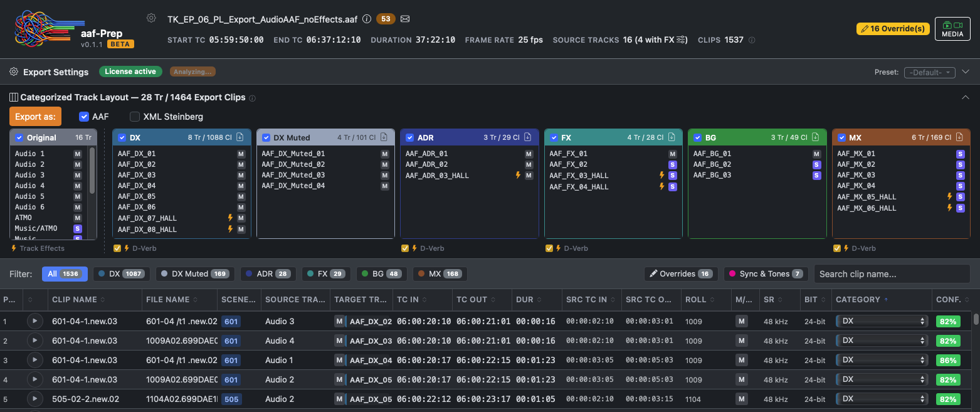Expand Export Settings with the chevron beside Preset
The height and width of the screenshot is (412, 980).
(x=966, y=71)
